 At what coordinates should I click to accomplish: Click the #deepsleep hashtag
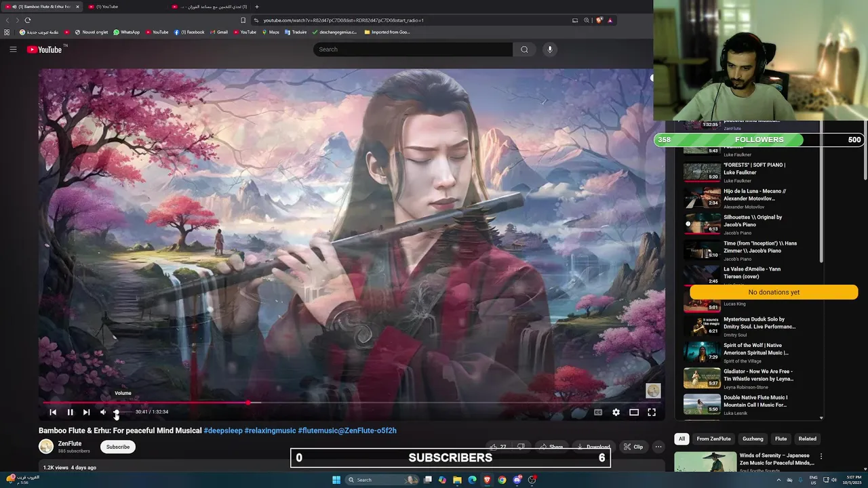point(223,430)
